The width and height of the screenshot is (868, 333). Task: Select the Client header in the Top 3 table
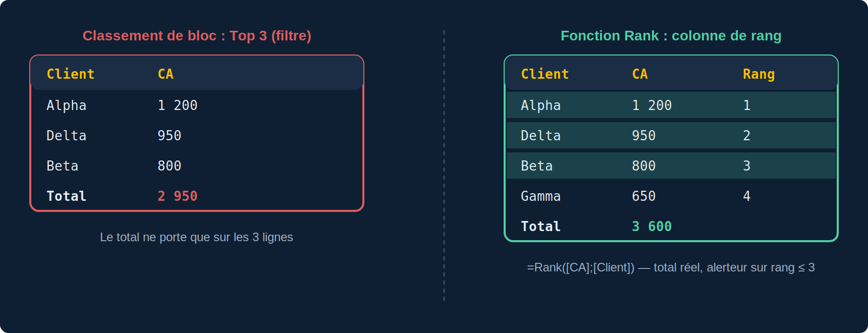point(71,74)
